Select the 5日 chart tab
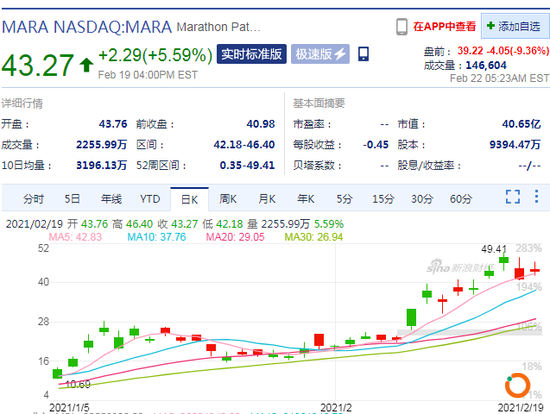 point(72,199)
